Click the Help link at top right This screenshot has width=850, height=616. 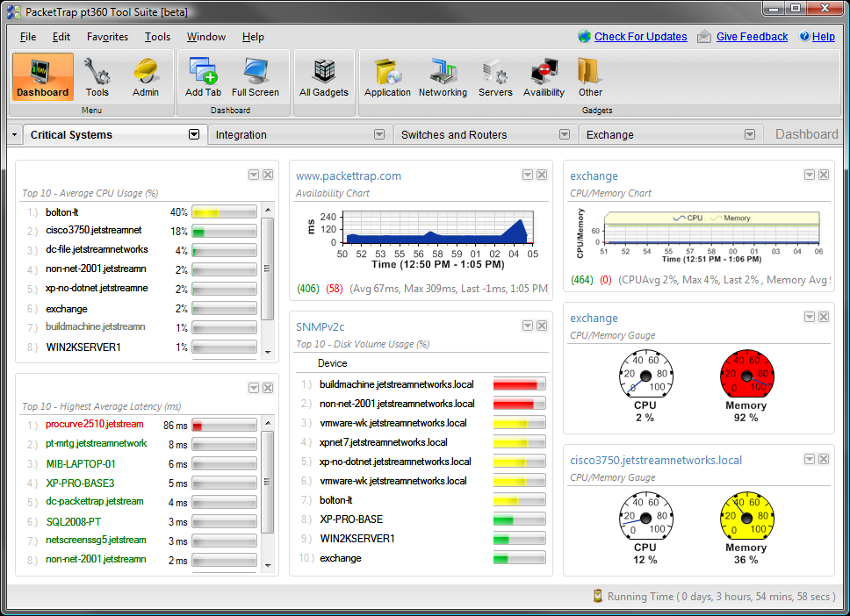tap(824, 36)
